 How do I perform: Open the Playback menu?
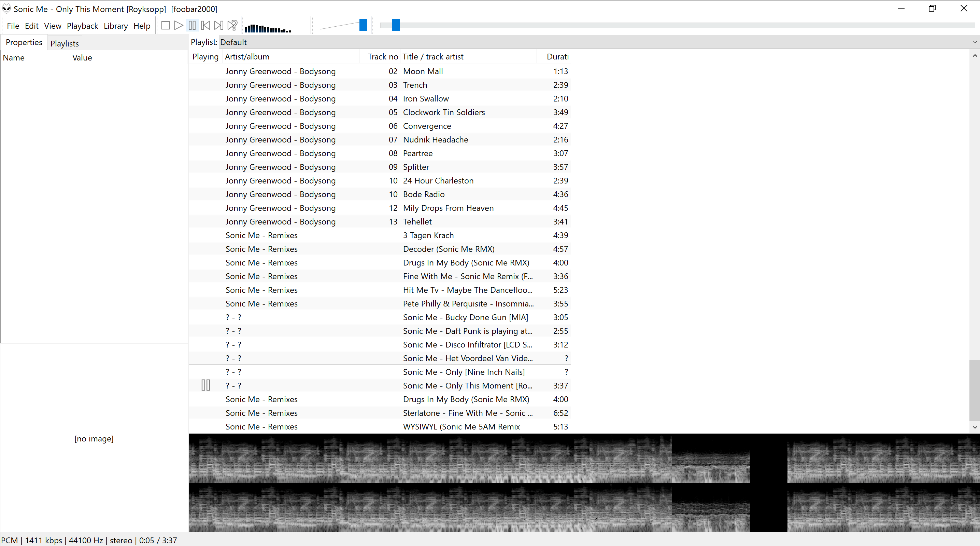(x=82, y=26)
